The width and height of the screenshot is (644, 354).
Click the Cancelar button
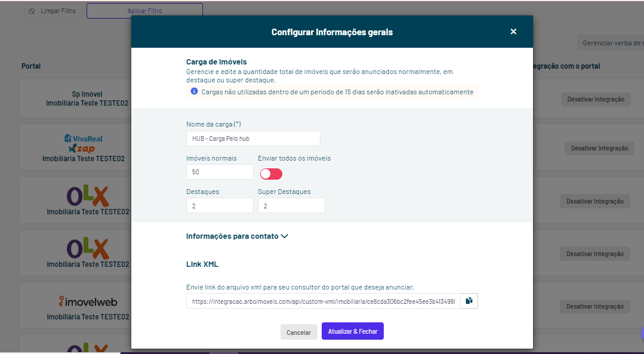point(298,333)
